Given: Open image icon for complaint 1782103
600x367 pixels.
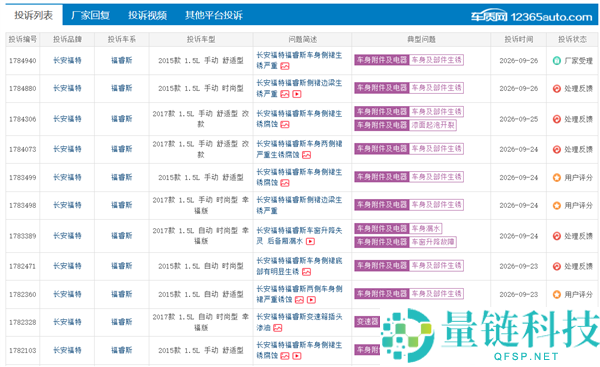Looking at the screenshot, I should (x=285, y=356).
